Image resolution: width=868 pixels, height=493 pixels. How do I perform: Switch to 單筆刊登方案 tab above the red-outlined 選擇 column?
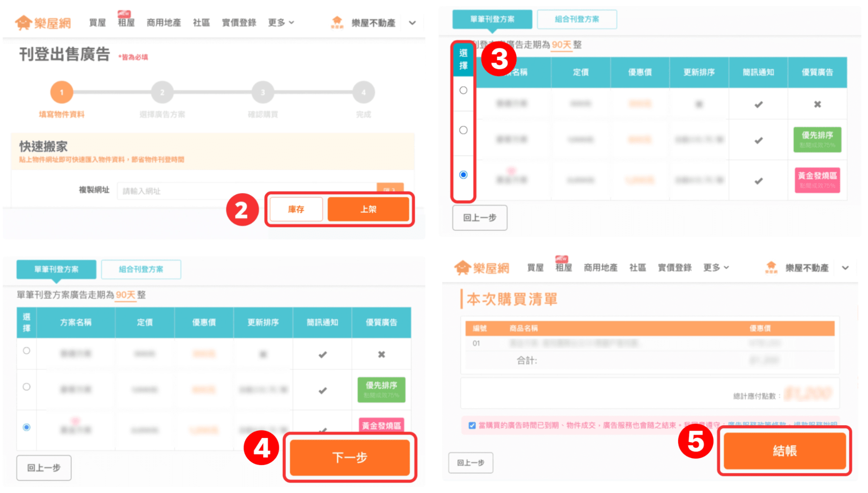(x=492, y=19)
